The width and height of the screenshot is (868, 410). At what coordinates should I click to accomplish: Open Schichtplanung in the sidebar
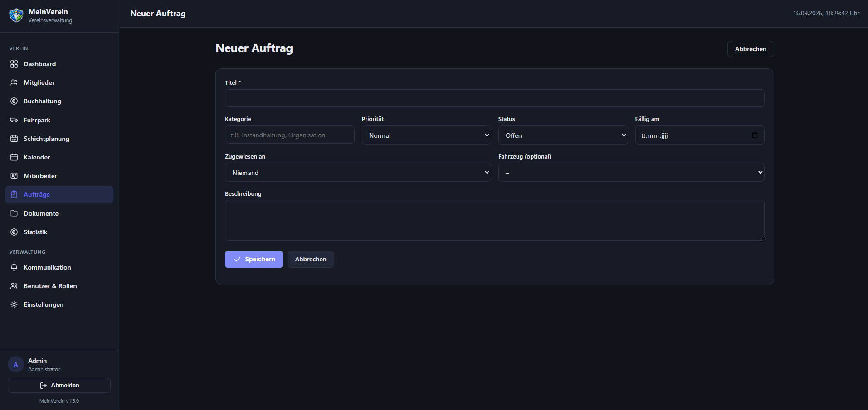[59, 139]
